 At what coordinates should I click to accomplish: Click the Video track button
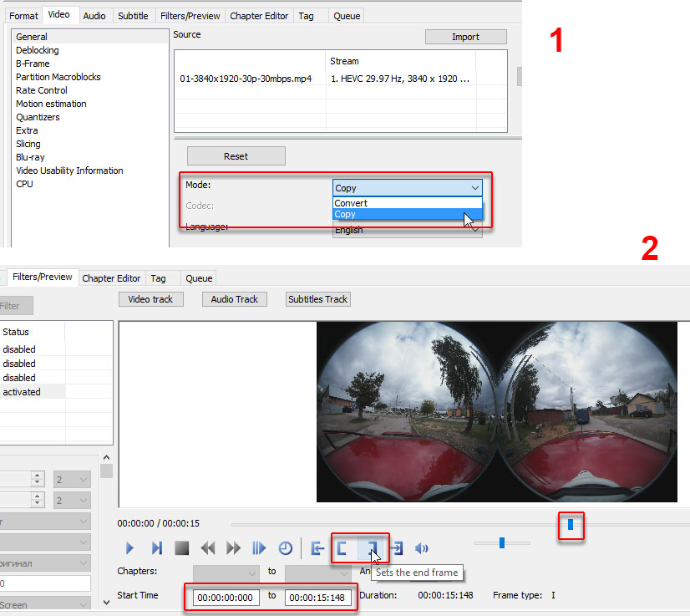150,299
